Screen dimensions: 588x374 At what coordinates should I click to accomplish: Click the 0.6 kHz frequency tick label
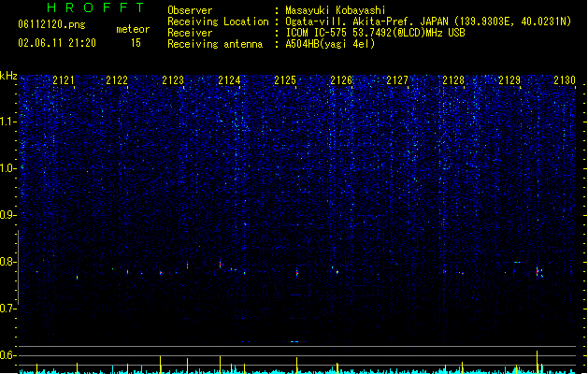coord(8,355)
